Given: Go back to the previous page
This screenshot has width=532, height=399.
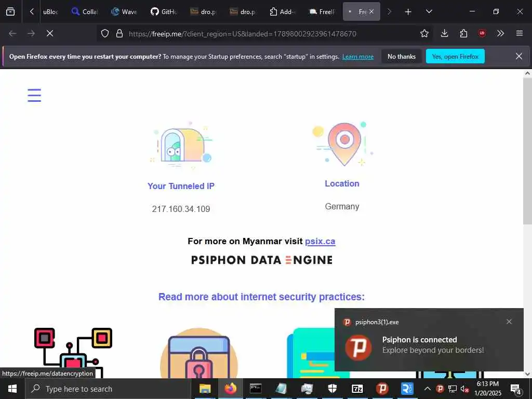Looking at the screenshot, I should [x=12, y=33].
